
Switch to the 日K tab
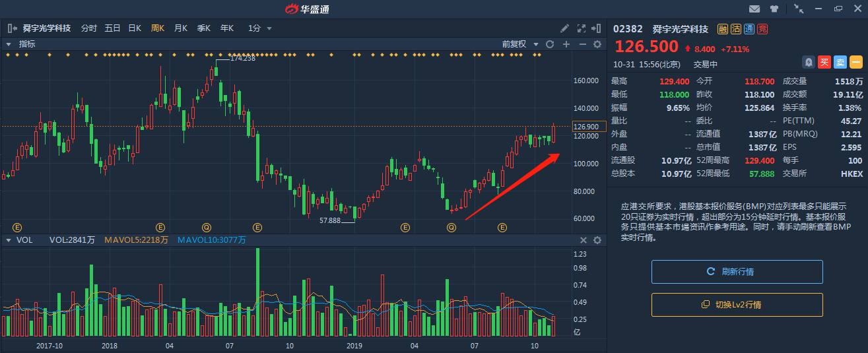tap(135, 28)
